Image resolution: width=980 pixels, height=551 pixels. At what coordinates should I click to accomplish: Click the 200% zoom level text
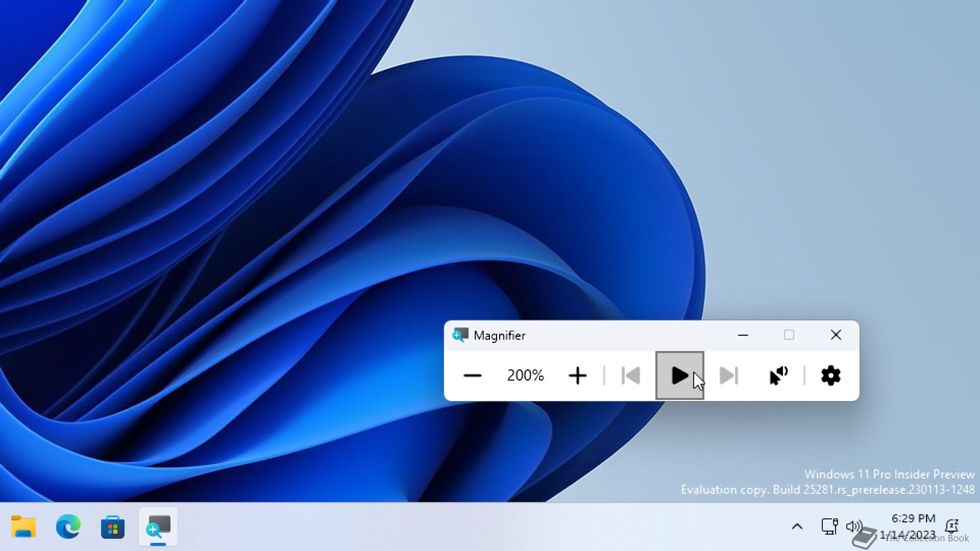pyautogui.click(x=525, y=376)
